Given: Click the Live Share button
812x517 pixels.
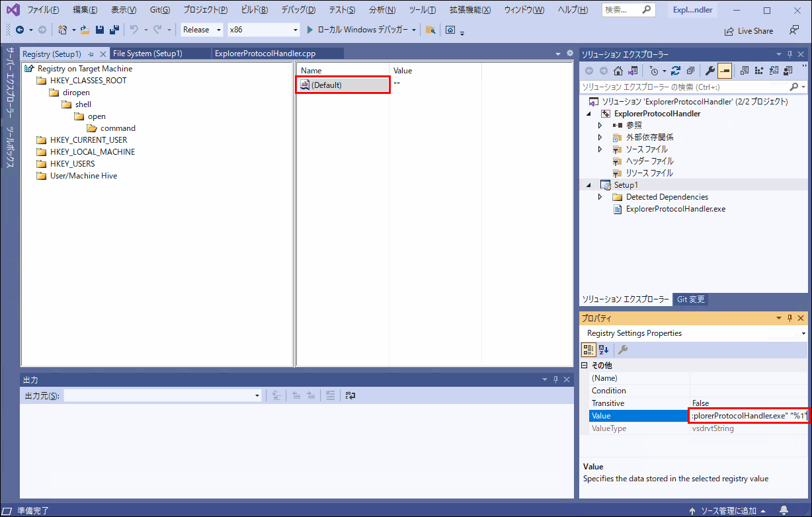Looking at the screenshot, I should click(749, 30).
